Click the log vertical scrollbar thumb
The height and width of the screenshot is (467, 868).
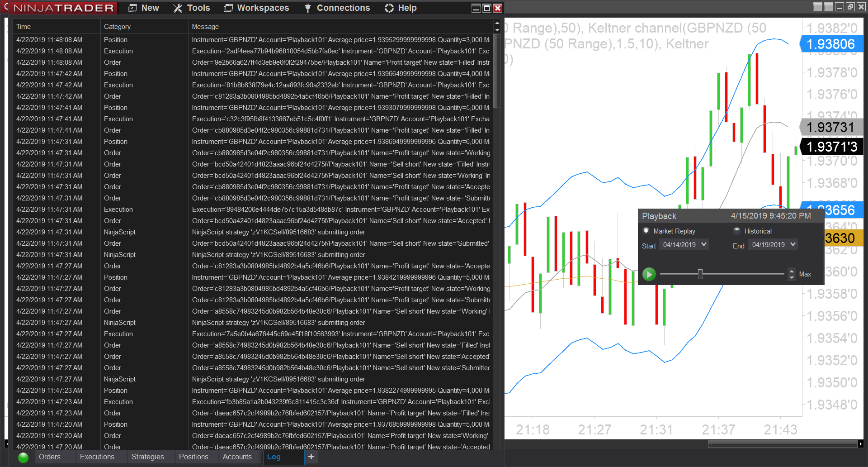click(497, 71)
